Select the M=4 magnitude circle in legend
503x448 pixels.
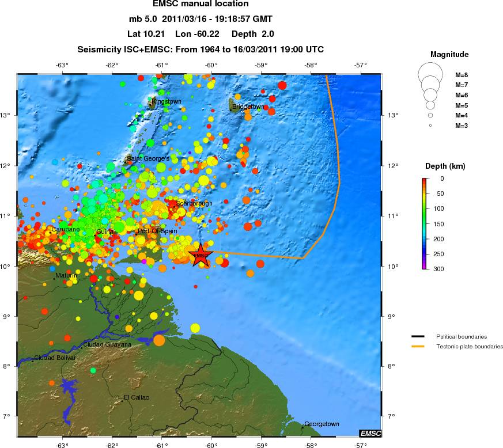(430, 115)
